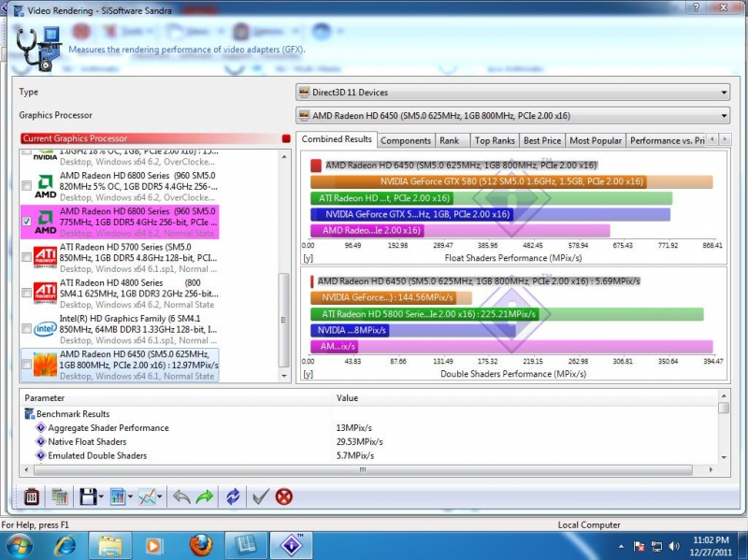Click the taskbar clock showing 11:02 PM
Image resolution: width=748 pixels, height=560 pixels.
712,546
